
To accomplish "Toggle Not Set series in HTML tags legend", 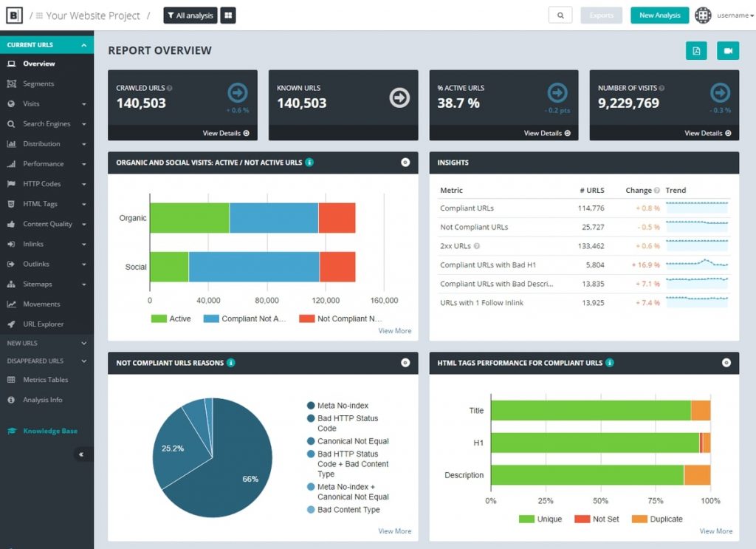I will pos(597,519).
